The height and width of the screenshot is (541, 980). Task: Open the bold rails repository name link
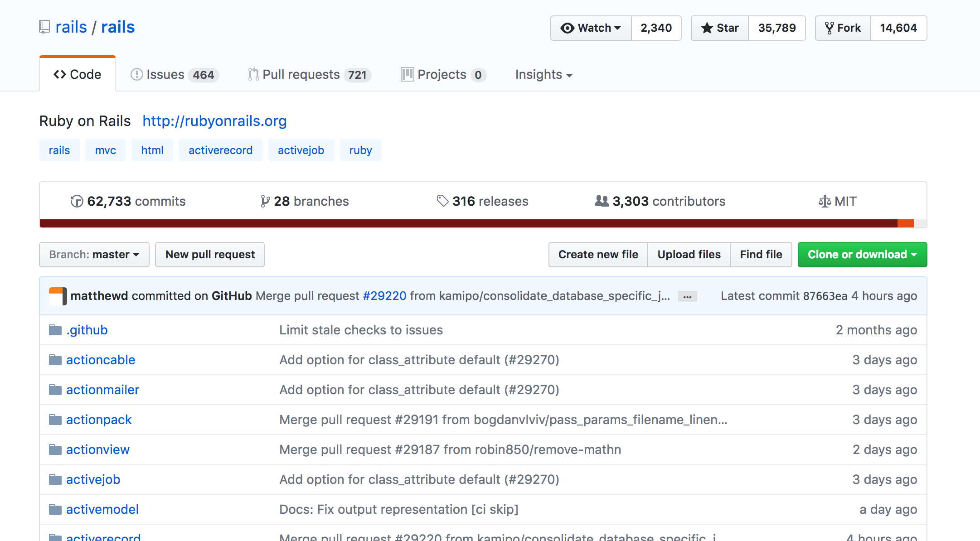(x=118, y=27)
